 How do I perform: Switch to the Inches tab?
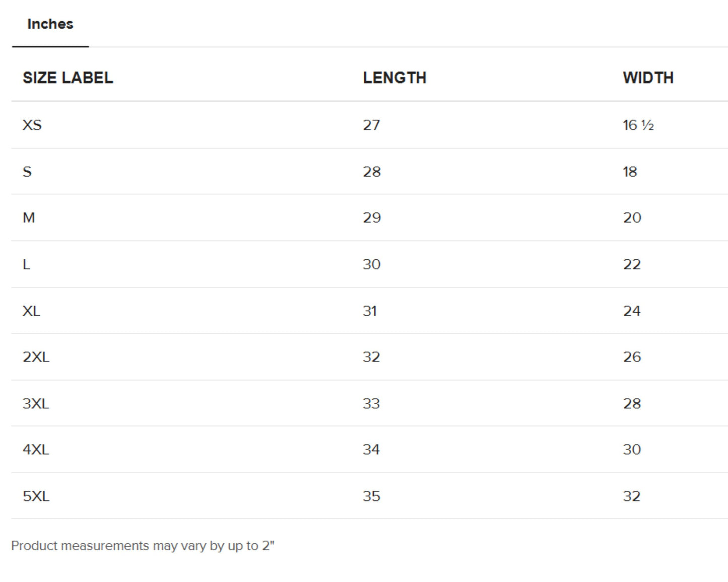pyautogui.click(x=50, y=24)
